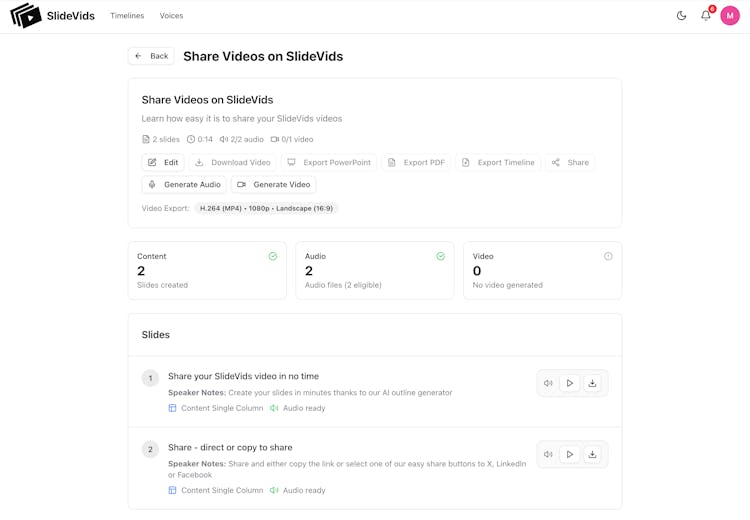The image size is (750, 520).
Task: Click the SlideVids logo
Action: [52, 16]
